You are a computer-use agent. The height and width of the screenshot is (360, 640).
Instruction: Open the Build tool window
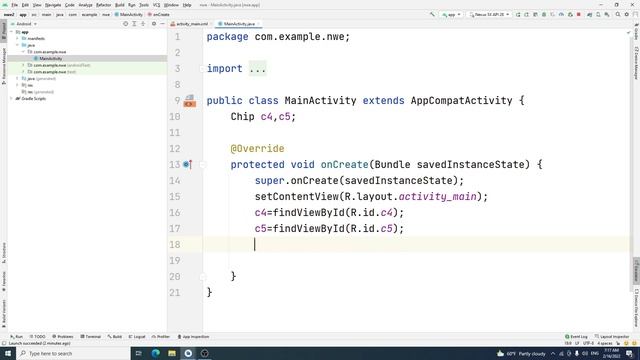(115, 337)
